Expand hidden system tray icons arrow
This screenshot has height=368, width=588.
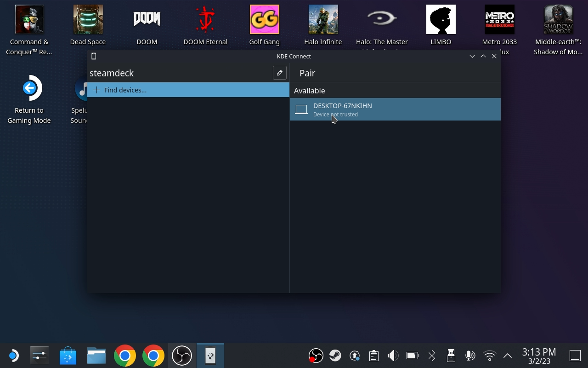[x=508, y=356]
